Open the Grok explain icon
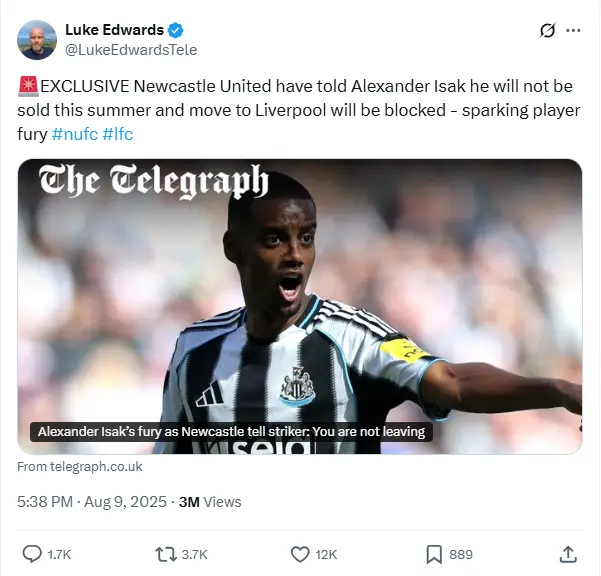The height and width of the screenshot is (576, 601). pos(547,31)
